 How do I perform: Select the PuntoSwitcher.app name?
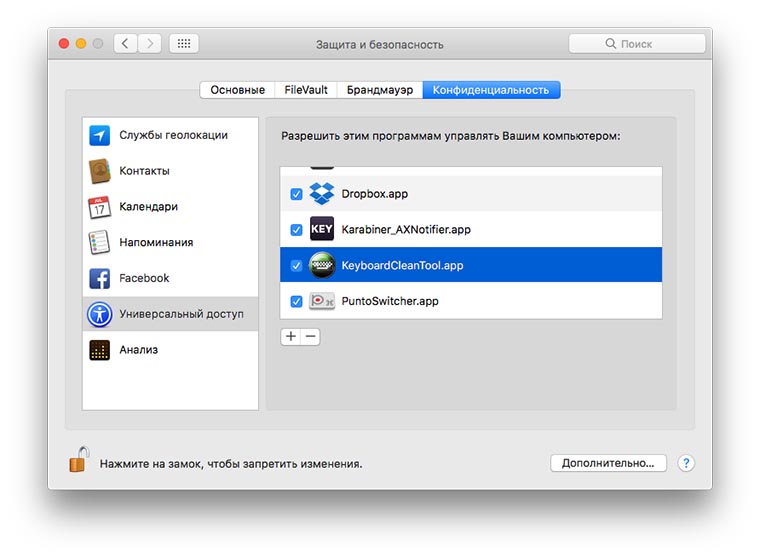click(x=390, y=301)
